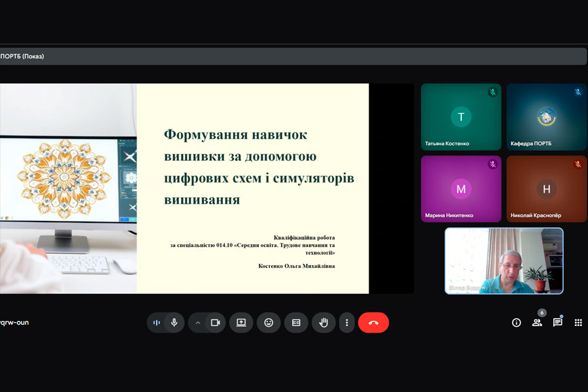Select the video tile with the man
Screen dimensions: 588x392
point(504,261)
